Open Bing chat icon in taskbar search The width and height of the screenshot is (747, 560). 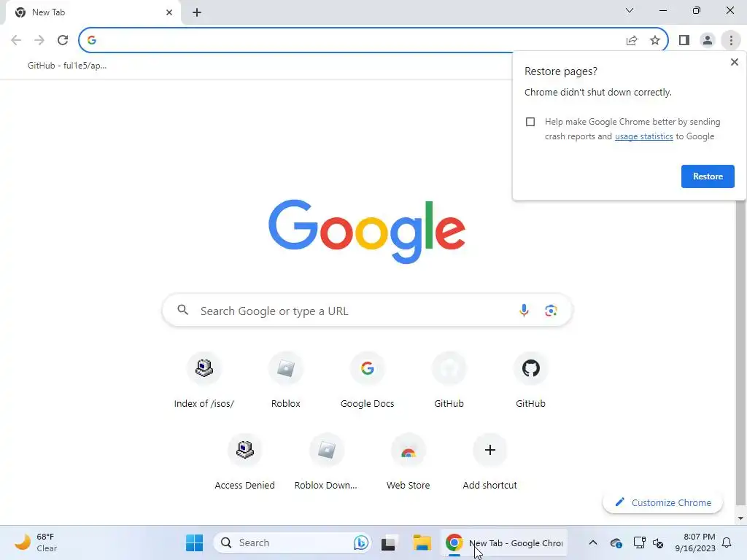tap(360, 542)
